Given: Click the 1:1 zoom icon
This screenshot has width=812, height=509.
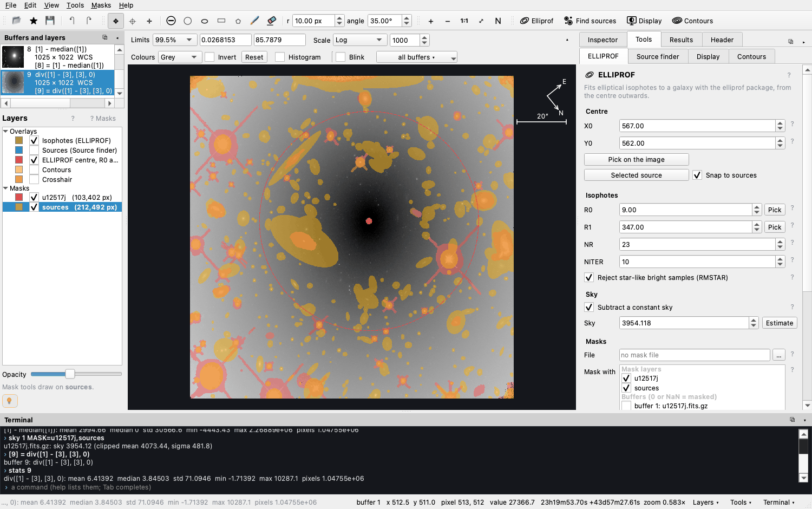Looking at the screenshot, I should coord(464,21).
